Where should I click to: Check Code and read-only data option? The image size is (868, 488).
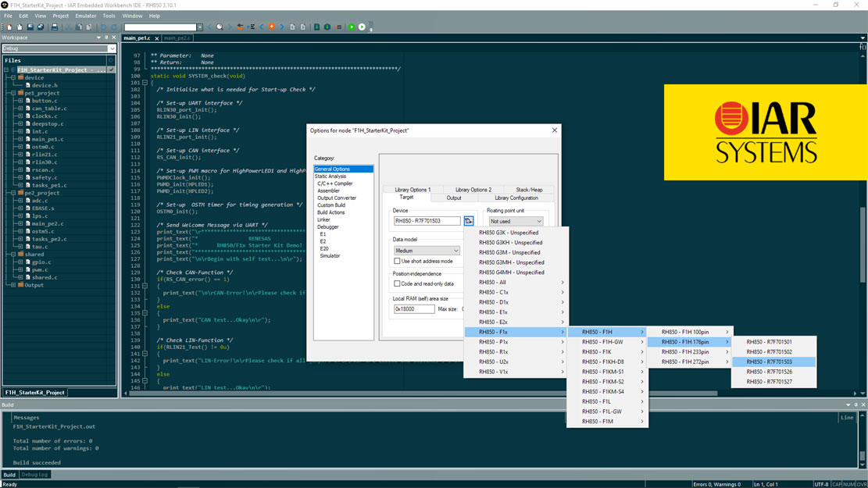tap(398, 284)
